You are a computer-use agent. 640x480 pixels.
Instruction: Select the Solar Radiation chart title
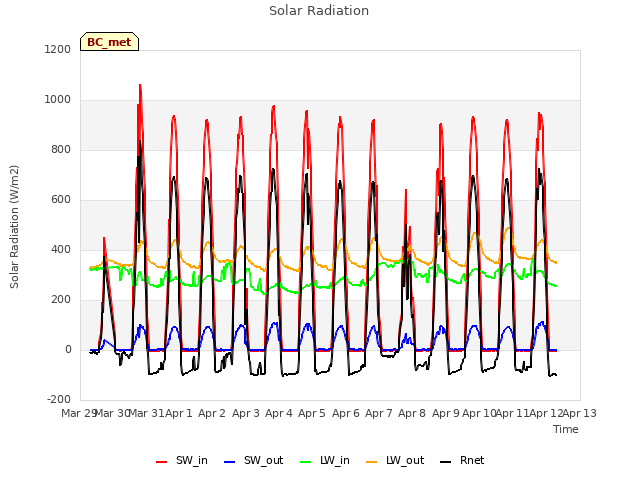click(319, 11)
